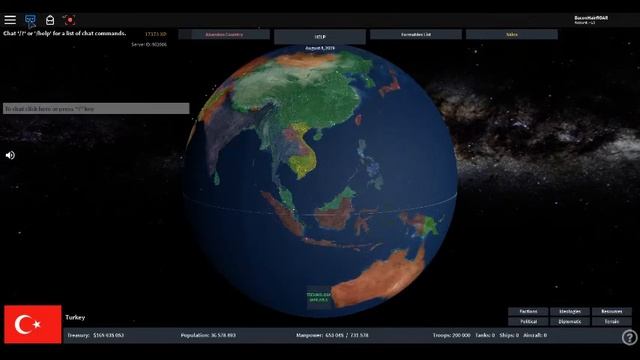Image resolution: width=640 pixels, height=360 pixels.
Task: Switch to Ideologies map mode
Action: pos(570,311)
